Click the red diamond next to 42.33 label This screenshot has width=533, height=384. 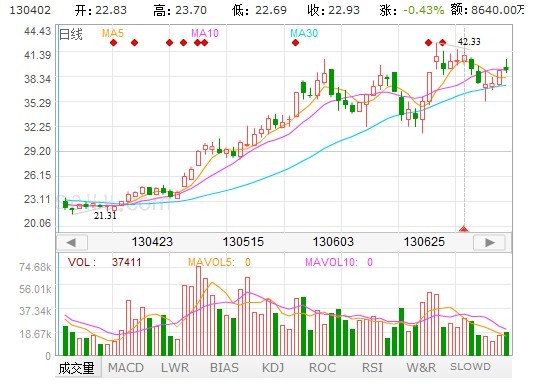click(442, 43)
